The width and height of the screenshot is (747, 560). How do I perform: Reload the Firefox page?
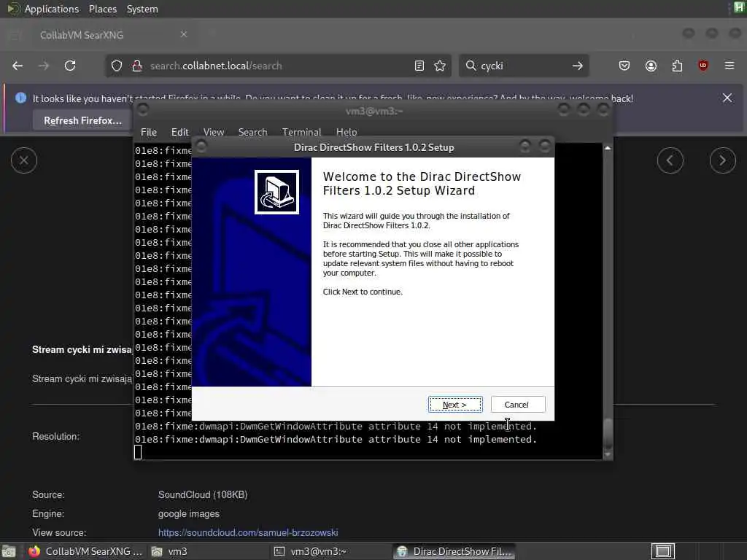tap(70, 66)
